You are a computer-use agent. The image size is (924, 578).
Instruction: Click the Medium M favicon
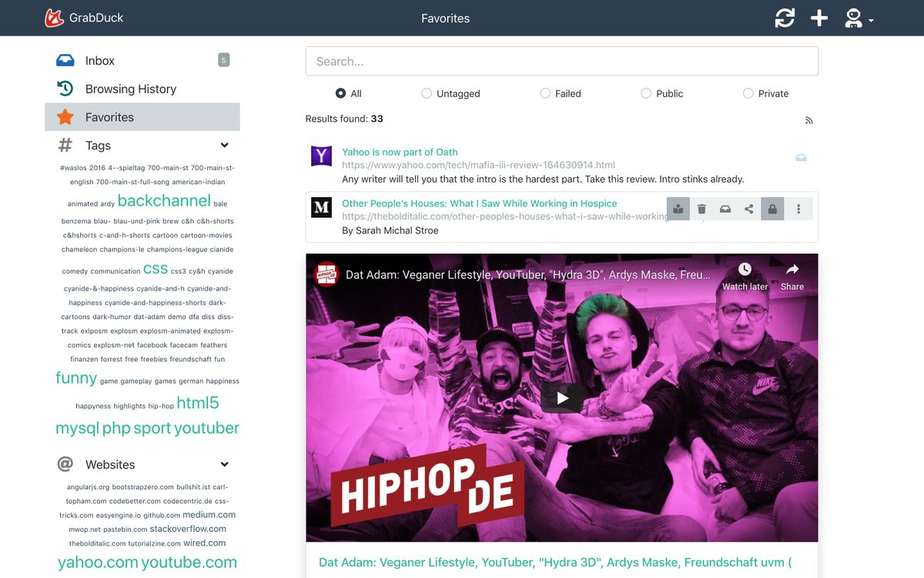click(x=321, y=207)
